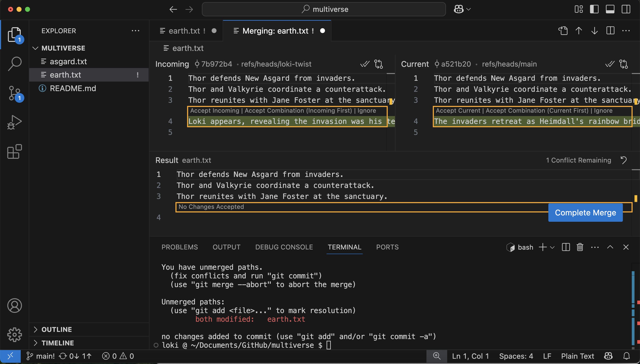Click Accept Incoming link

pos(215,111)
